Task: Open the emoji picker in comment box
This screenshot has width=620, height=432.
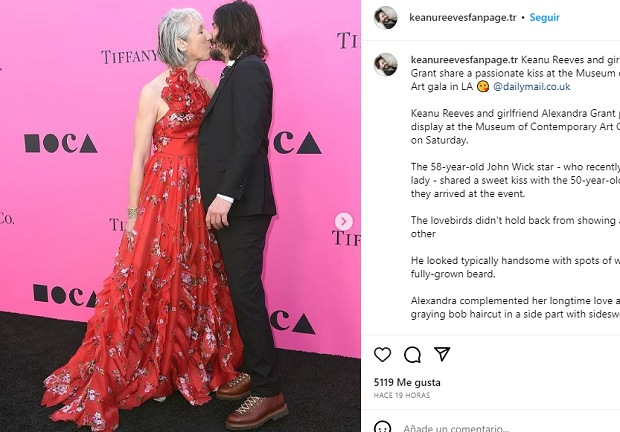Action: (382, 427)
